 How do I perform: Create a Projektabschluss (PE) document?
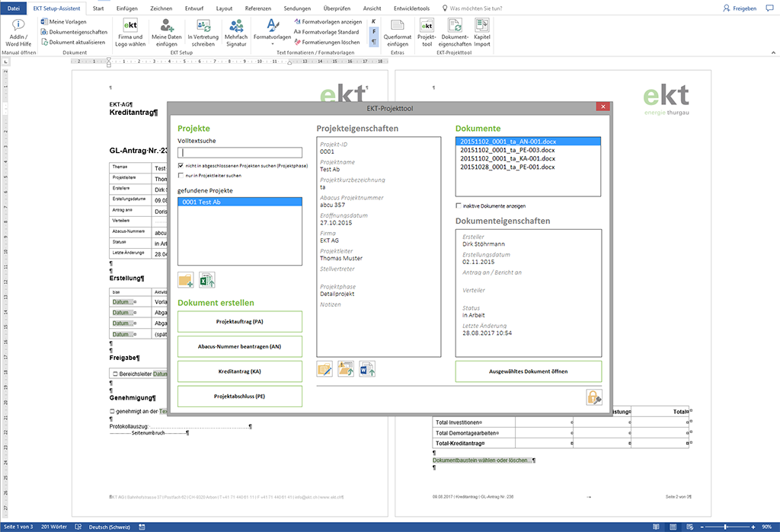[x=240, y=397]
